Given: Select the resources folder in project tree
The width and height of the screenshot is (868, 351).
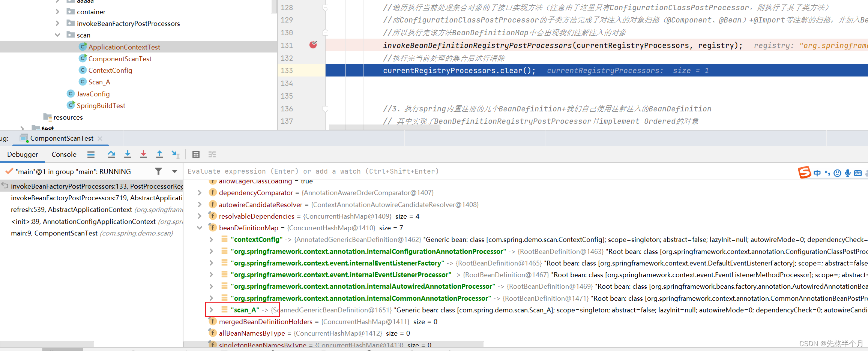Looking at the screenshot, I should (x=68, y=117).
